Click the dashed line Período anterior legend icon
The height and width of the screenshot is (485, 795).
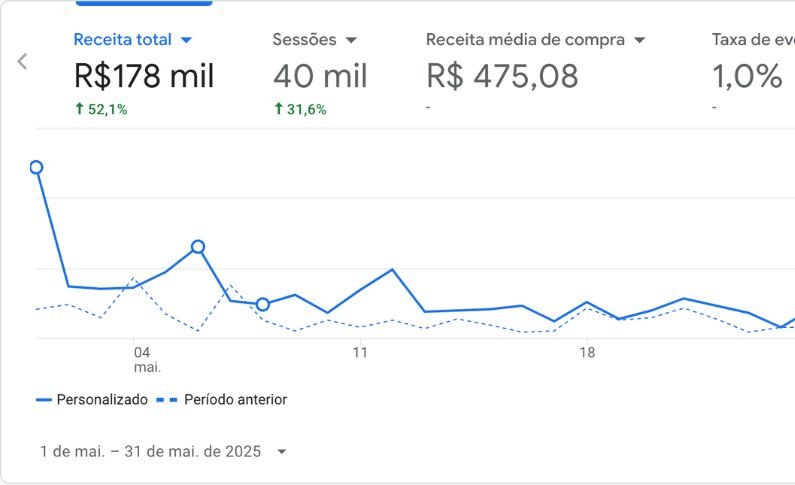[168, 400]
